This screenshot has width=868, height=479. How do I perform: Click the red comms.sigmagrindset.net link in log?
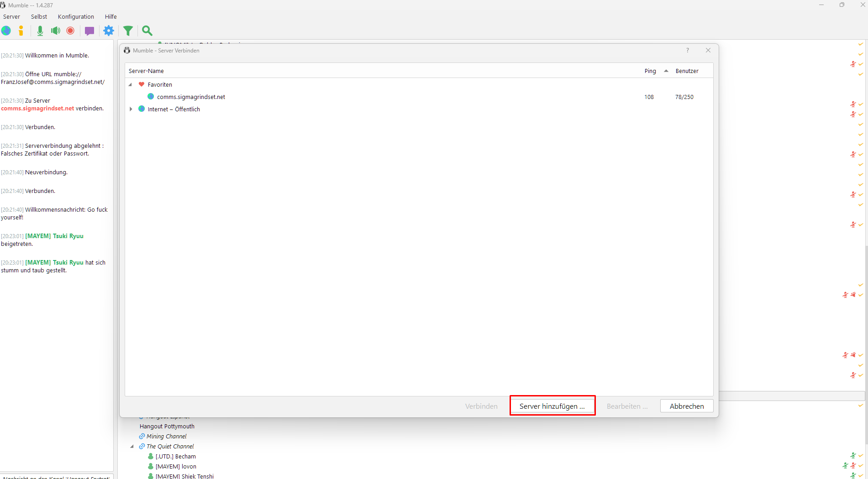click(37, 109)
